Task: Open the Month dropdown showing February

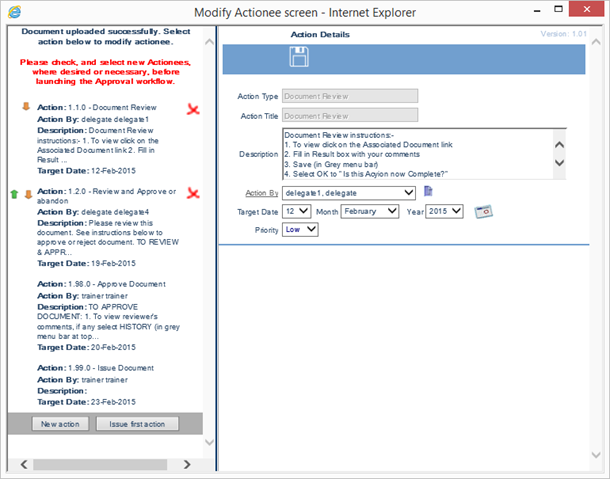Action: pyautogui.click(x=370, y=211)
